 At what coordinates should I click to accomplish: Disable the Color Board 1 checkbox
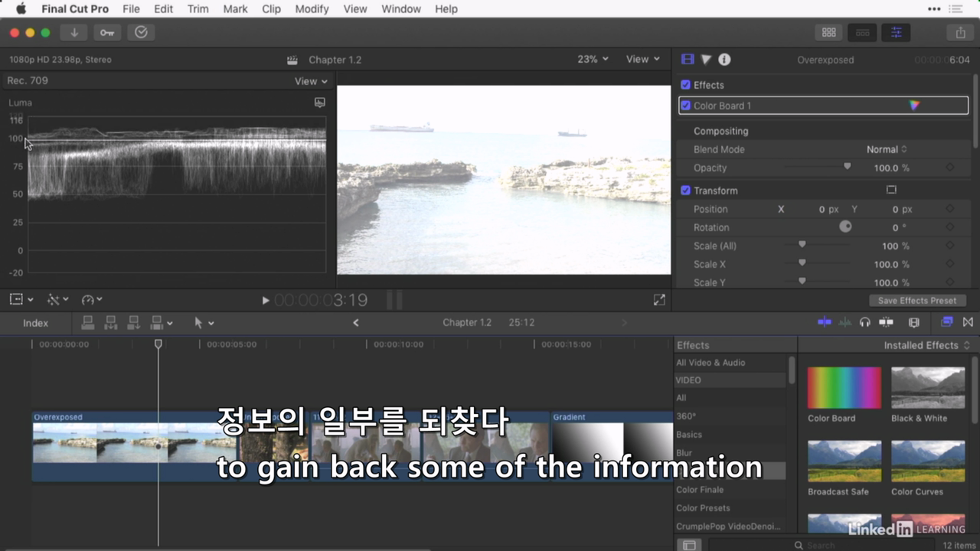click(x=686, y=106)
